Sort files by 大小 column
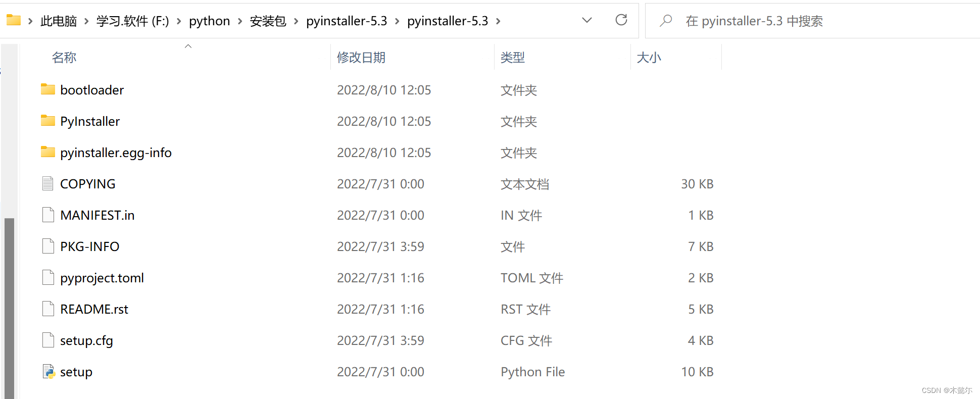This screenshot has height=399, width=980. pyautogui.click(x=649, y=57)
